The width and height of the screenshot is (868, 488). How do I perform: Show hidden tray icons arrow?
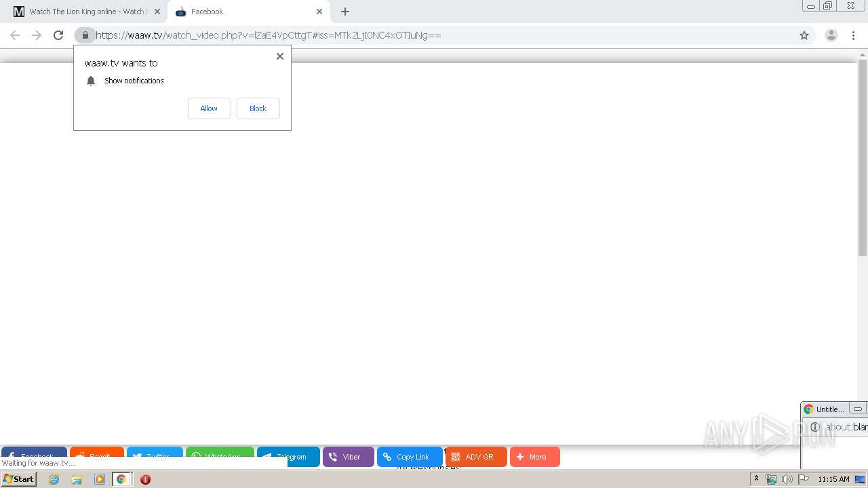click(756, 479)
